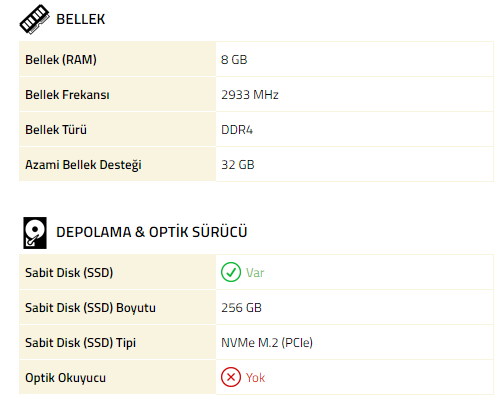The width and height of the screenshot is (502, 408).
Task: Select the BELLEK section heading
Action: [x=81, y=19]
